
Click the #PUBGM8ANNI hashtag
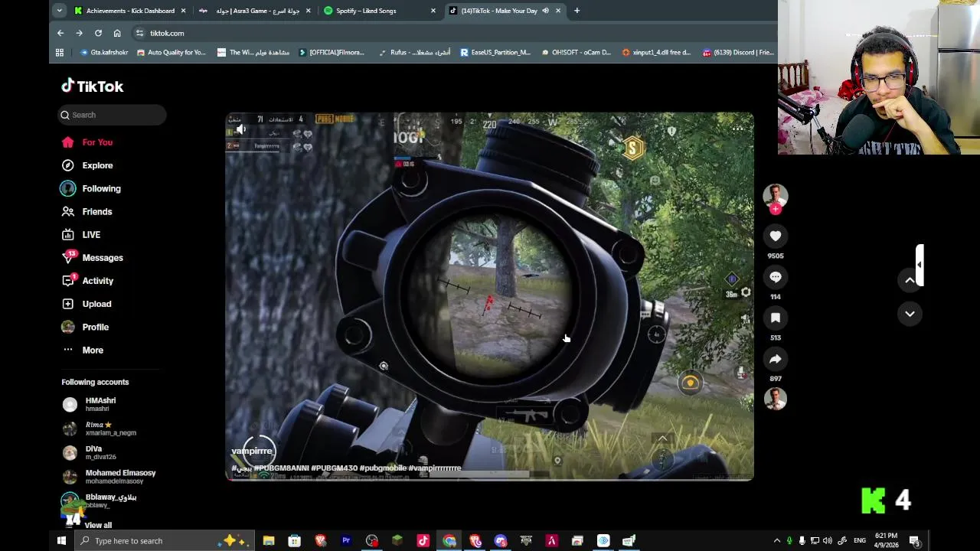[281, 468]
